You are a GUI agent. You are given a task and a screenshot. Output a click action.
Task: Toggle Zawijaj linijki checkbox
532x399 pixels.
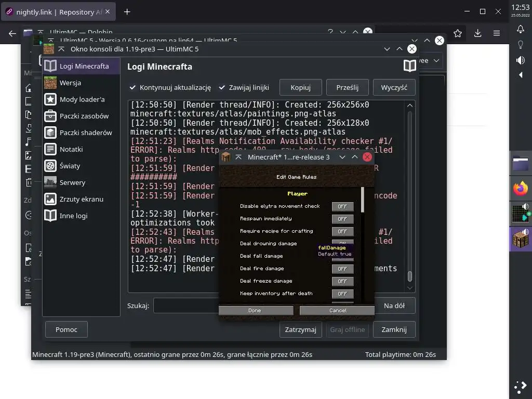[244, 87]
